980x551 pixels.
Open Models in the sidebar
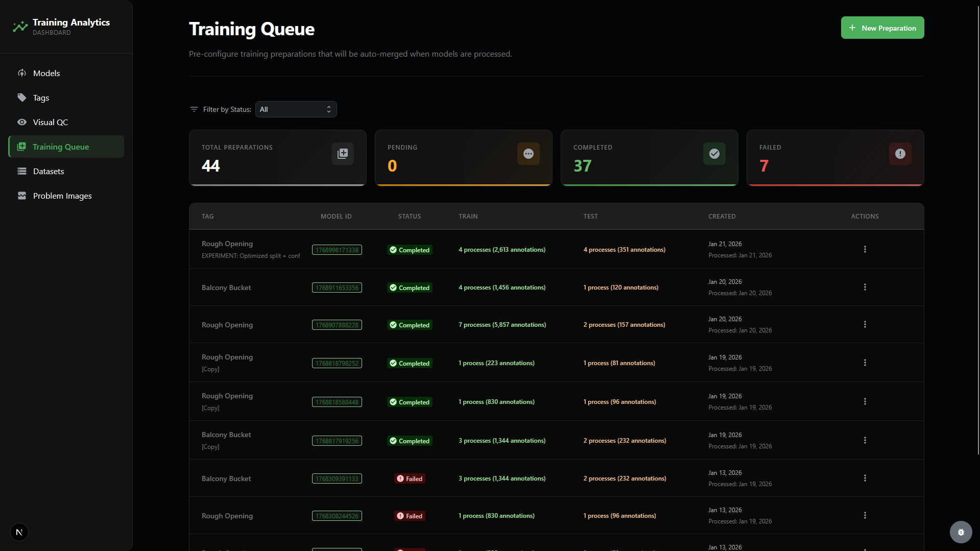coord(66,73)
